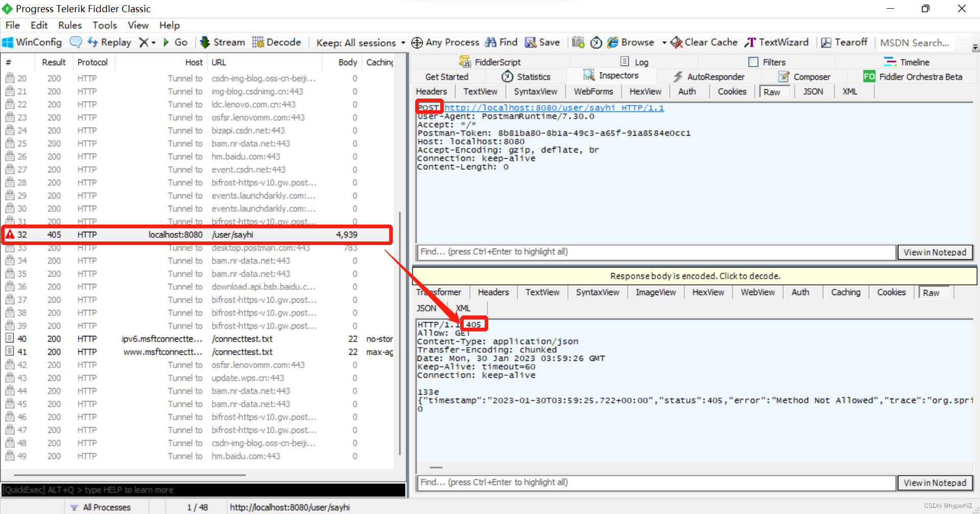The height and width of the screenshot is (514, 980).
Task: Toggle the Decode option
Action: click(276, 42)
